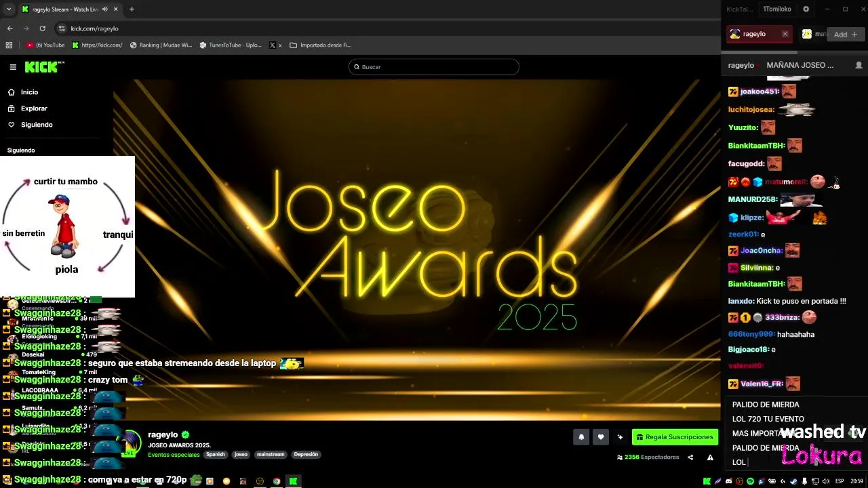This screenshot has height=488, width=868.
Task: Open the Eventos especiales category link
Action: click(174, 455)
